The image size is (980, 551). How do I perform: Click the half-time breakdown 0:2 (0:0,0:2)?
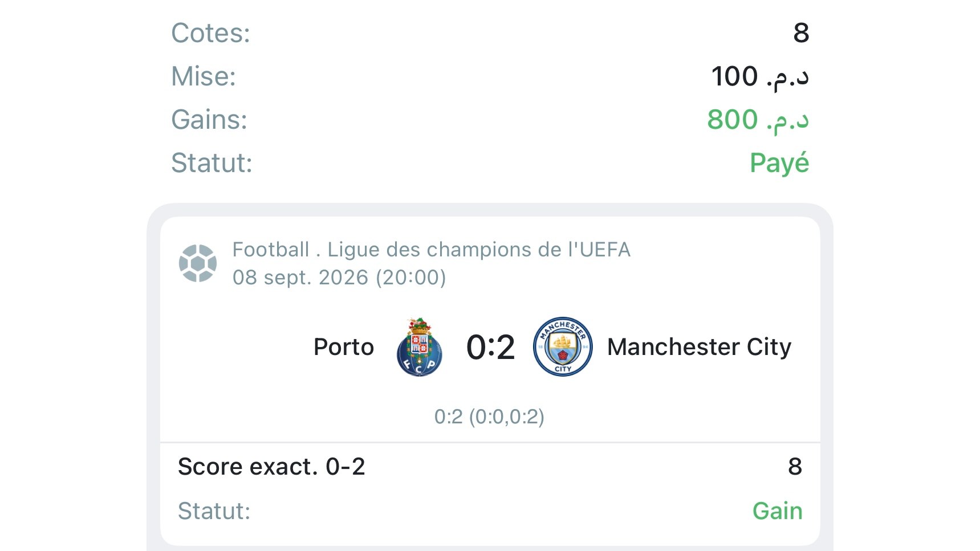tap(489, 417)
